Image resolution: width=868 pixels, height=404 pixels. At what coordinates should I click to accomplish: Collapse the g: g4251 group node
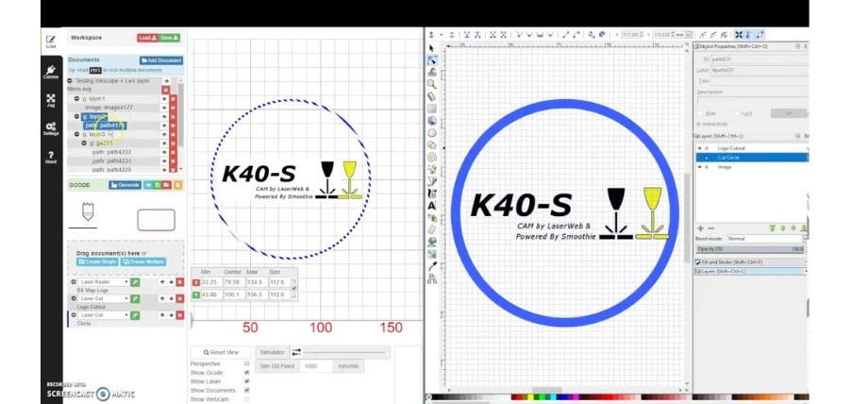[x=84, y=143]
